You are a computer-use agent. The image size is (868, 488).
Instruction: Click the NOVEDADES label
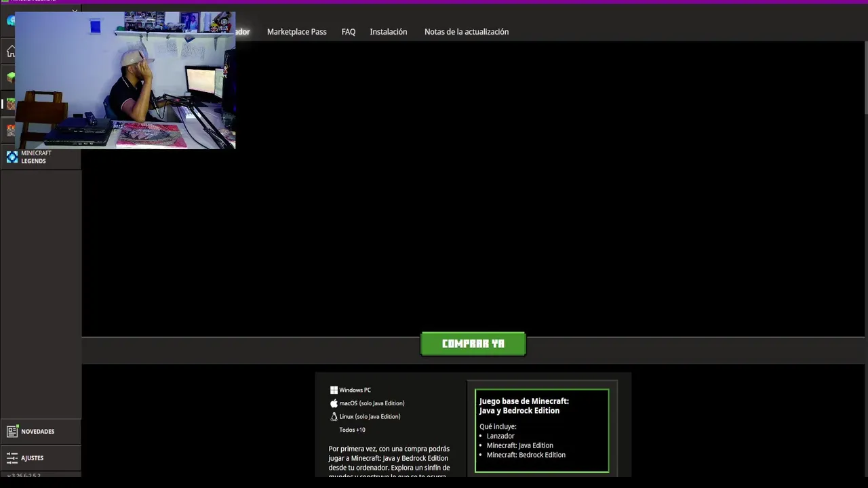pos(37,432)
